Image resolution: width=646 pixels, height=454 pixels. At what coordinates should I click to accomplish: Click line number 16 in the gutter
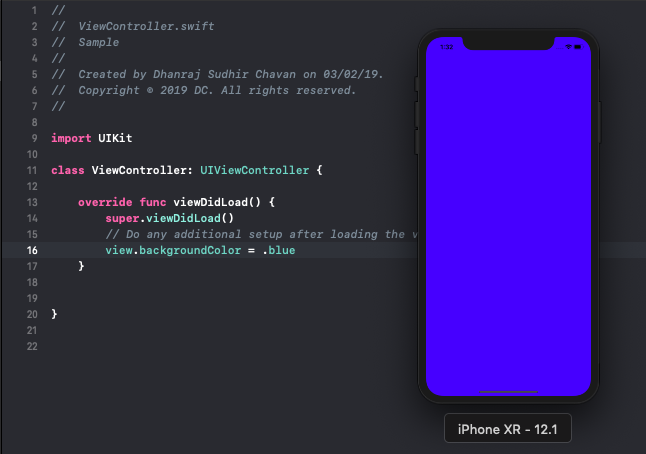[32, 250]
